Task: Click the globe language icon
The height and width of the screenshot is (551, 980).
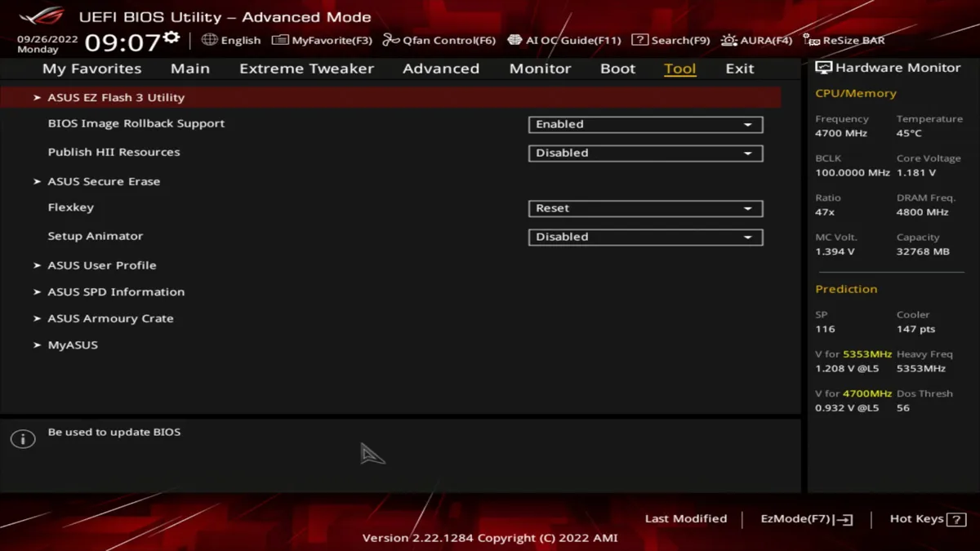Action: click(x=210, y=39)
